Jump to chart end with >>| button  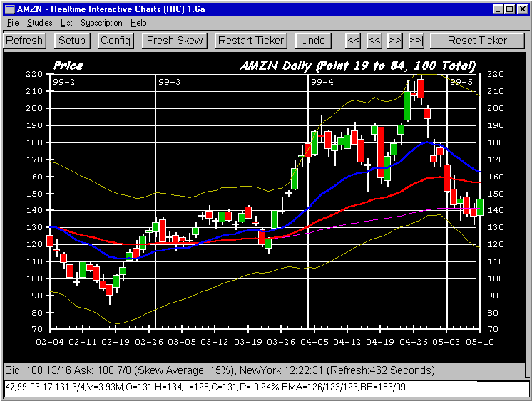[416, 41]
